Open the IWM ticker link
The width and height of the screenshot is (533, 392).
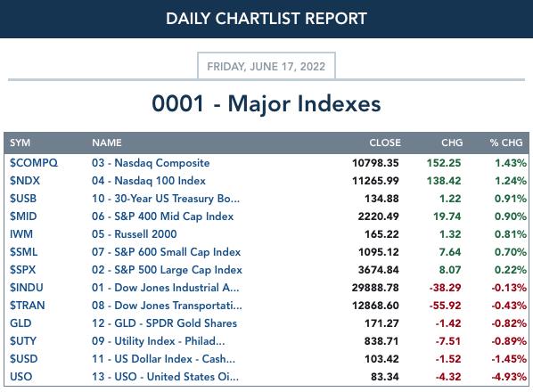pos(21,234)
